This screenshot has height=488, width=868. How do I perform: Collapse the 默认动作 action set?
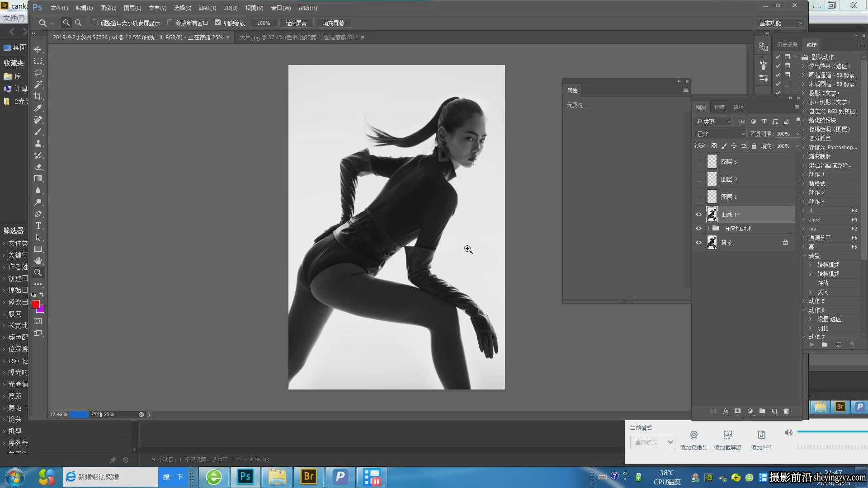pyautogui.click(x=796, y=57)
